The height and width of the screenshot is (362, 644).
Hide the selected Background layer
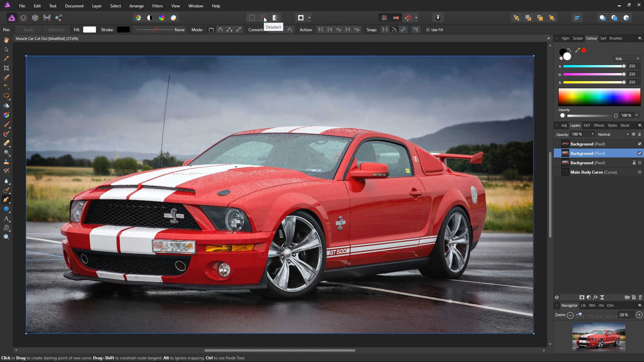point(639,153)
